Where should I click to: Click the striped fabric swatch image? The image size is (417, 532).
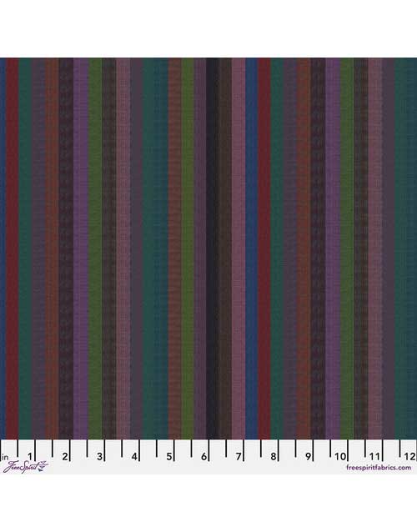(x=208, y=248)
